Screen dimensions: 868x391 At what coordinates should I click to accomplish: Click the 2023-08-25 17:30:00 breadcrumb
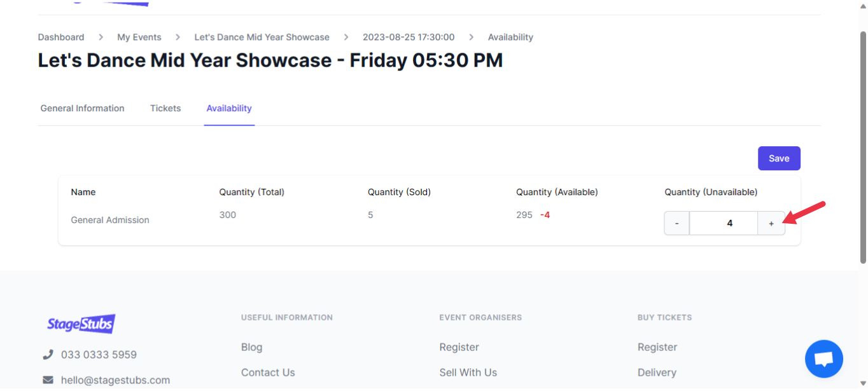[409, 38]
